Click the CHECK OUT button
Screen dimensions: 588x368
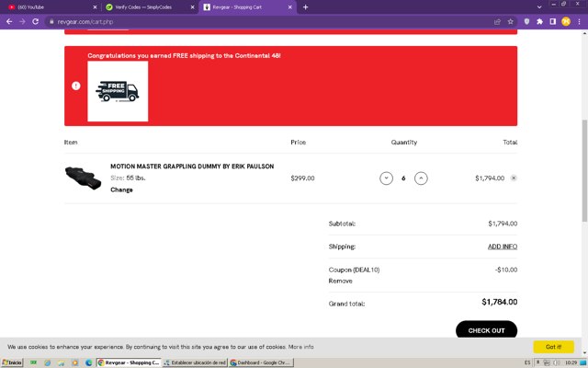point(486,330)
